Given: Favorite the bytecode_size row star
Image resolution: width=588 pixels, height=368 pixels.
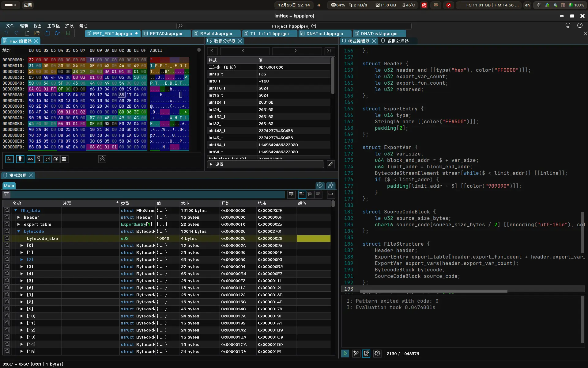Looking at the screenshot, I should point(7,238).
